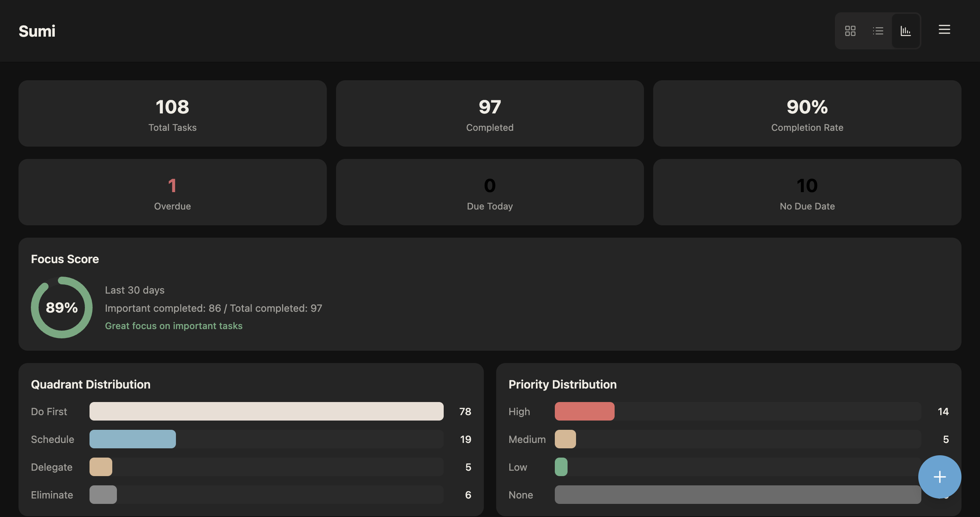Switch to grid matrix view icon
The image size is (980, 517).
coord(850,31)
